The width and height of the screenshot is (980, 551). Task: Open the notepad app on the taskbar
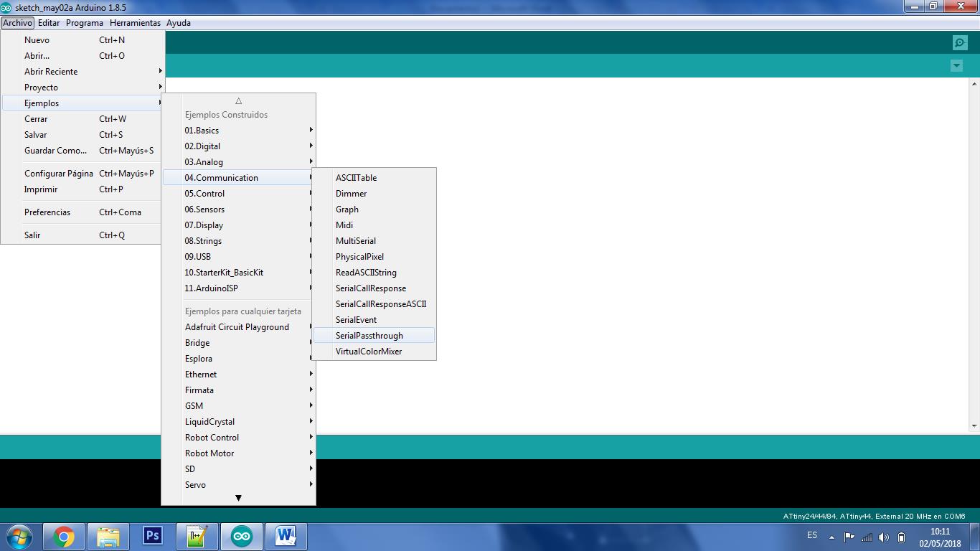coord(197,537)
